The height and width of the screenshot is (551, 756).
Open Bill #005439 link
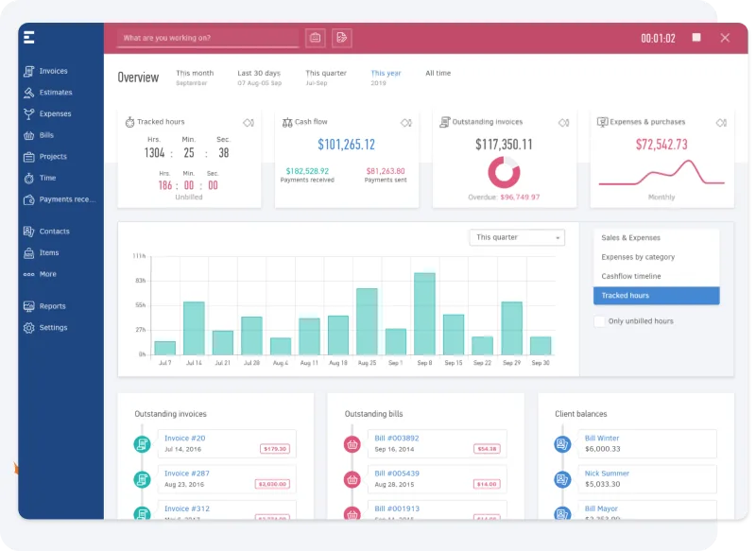[396, 474]
